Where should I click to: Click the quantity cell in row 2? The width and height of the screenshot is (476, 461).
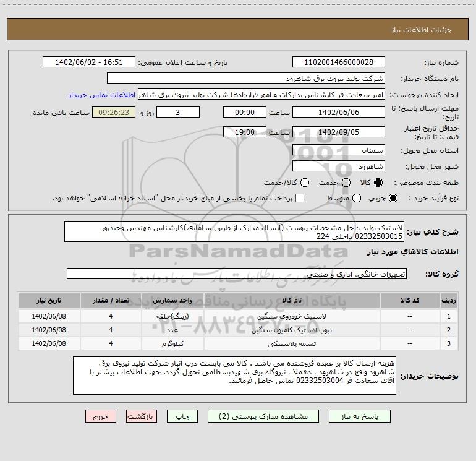click(x=111, y=330)
